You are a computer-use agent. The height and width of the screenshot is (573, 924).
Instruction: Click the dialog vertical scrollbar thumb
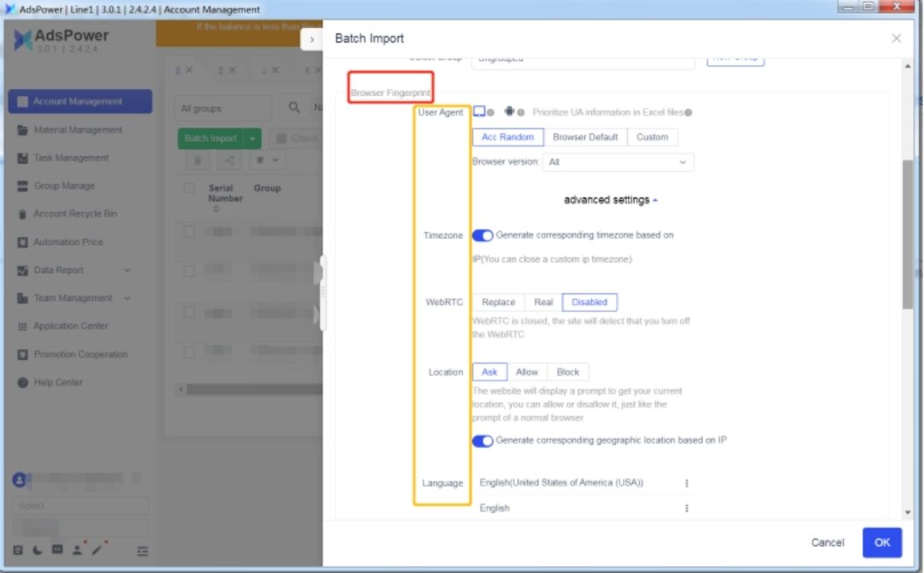pos(908,233)
